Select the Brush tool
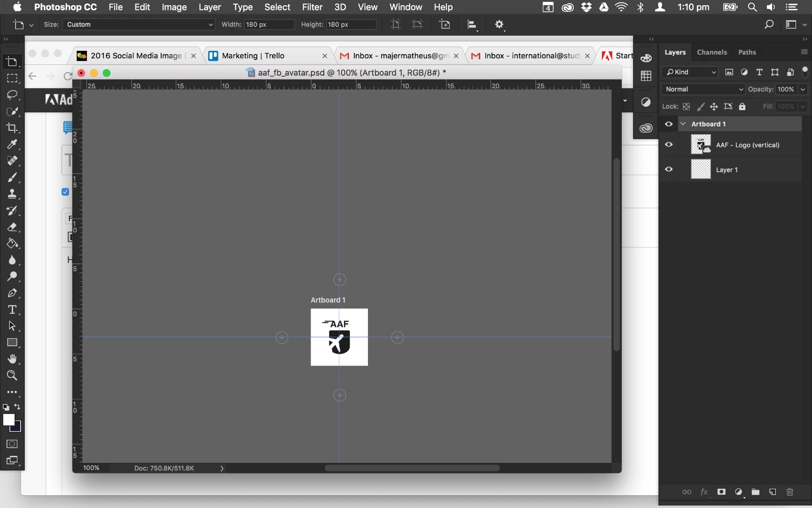This screenshot has height=508, width=812. point(12,177)
